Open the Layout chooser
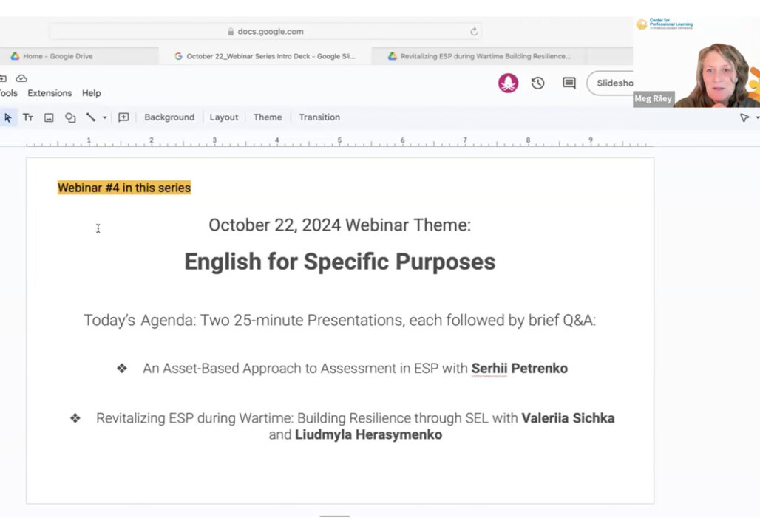760x532 pixels. [x=223, y=117]
